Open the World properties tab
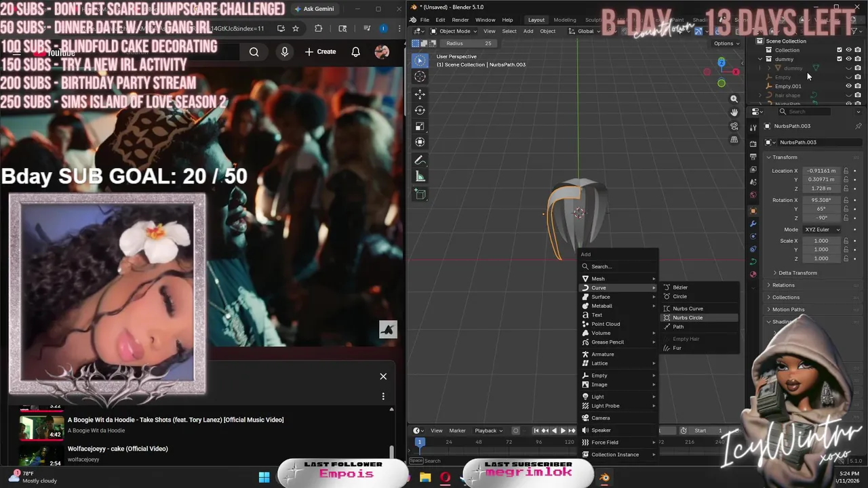The width and height of the screenshot is (868, 488). 753,195
